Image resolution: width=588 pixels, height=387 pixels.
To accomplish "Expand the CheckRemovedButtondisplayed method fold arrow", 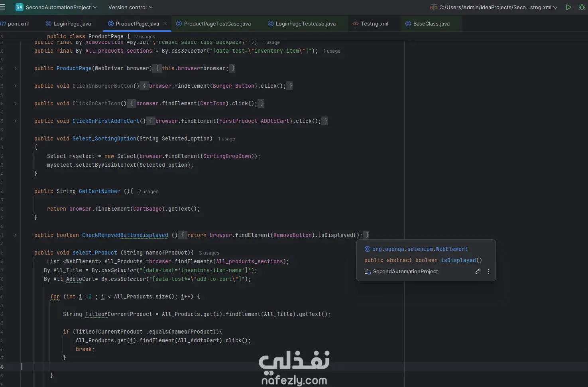I will (x=16, y=235).
